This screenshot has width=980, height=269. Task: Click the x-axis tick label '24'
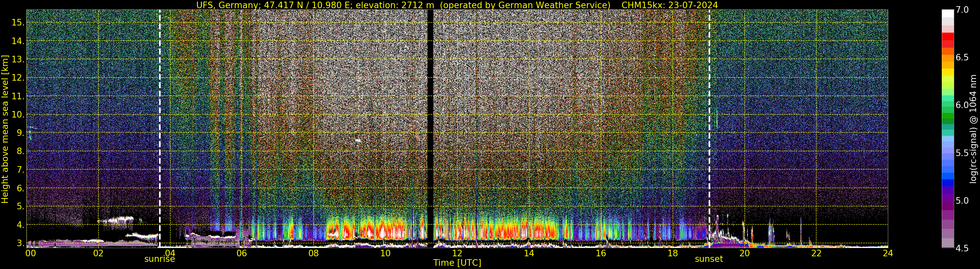pos(888,253)
